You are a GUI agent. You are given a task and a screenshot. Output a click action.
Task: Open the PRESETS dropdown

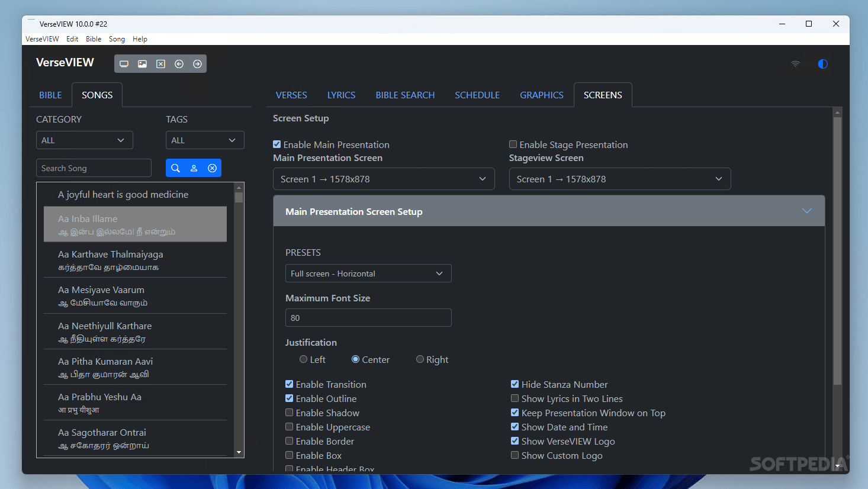click(x=368, y=274)
